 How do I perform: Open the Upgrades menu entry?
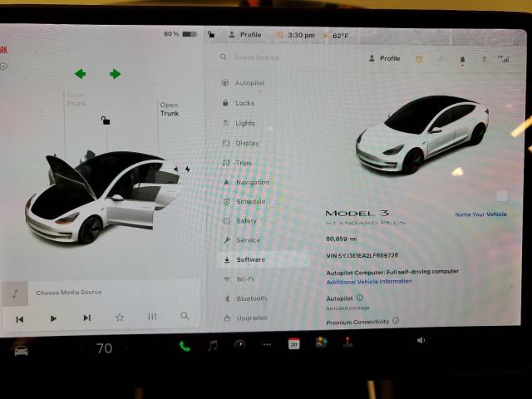pos(246,318)
